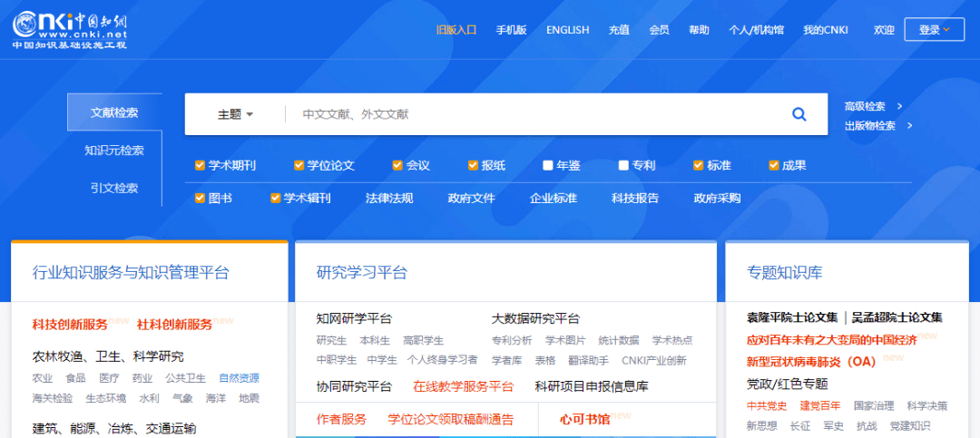This screenshot has width=980, height=438.
Task: Click 翻译助手 link
Action: tap(589, 361)
